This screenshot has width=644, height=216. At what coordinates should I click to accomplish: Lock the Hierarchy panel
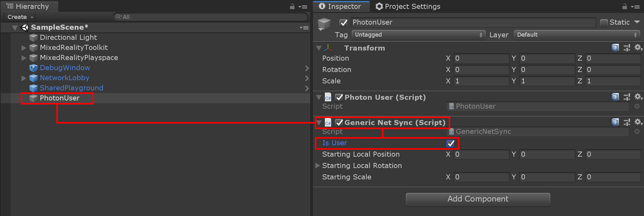click(x=292, y=7)
